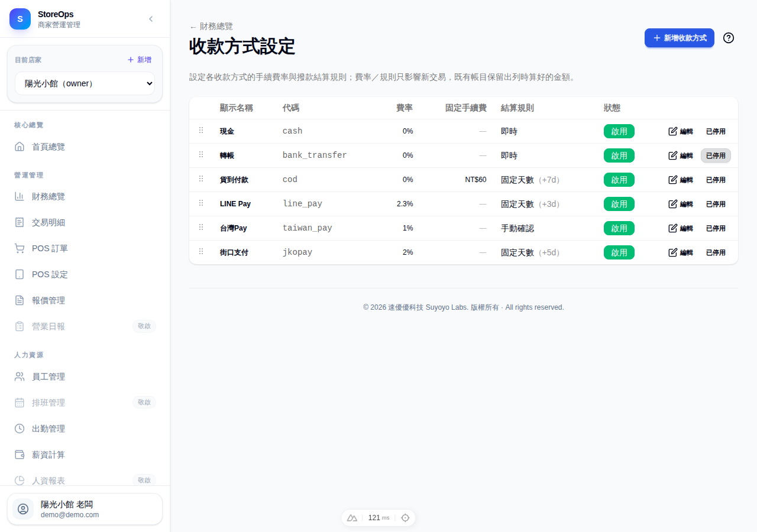
Task: Click the wallet icon for 薪資計算
Action: tap(20, 455)
